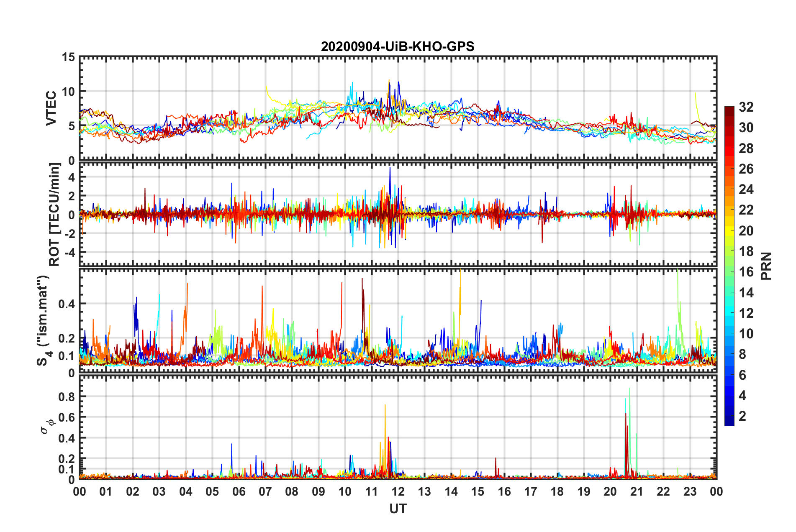Click the plot title 20200904-UiB-KHO-GPS
The height and width of the screenshot is (532, 796).
(x=398, y=46)
